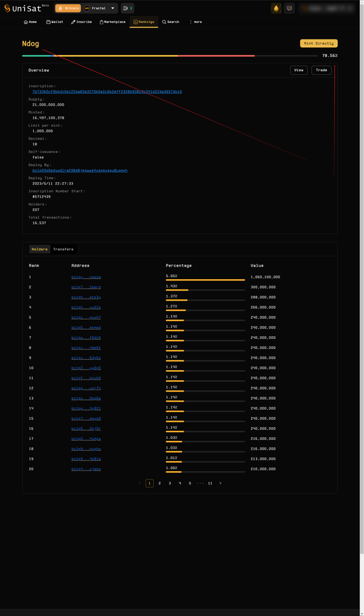Switch to the Holders tab
The width and height of the screenshot is (364, 616).
40,249
